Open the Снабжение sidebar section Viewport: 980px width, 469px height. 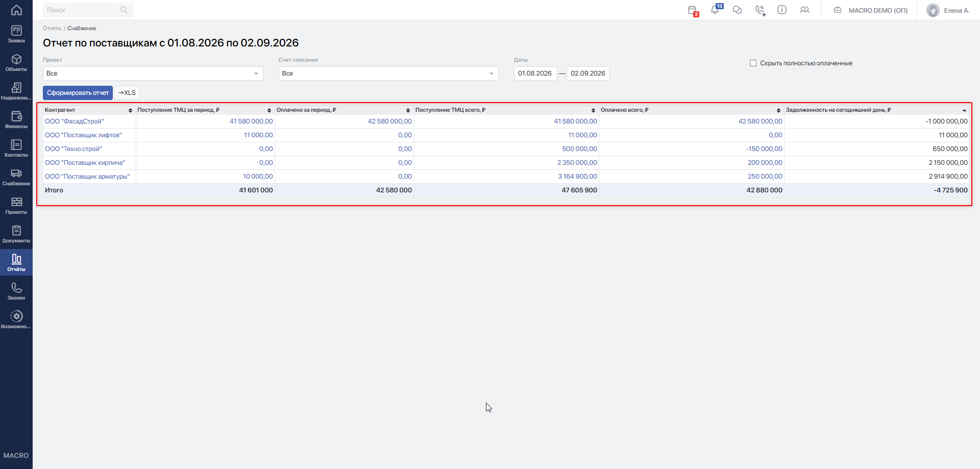(16, 177)
